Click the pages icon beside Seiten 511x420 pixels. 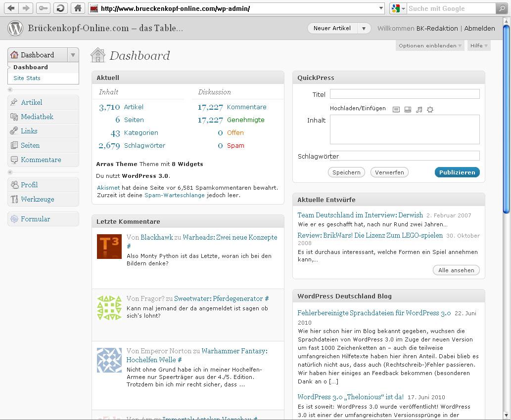tap(14, 145)
